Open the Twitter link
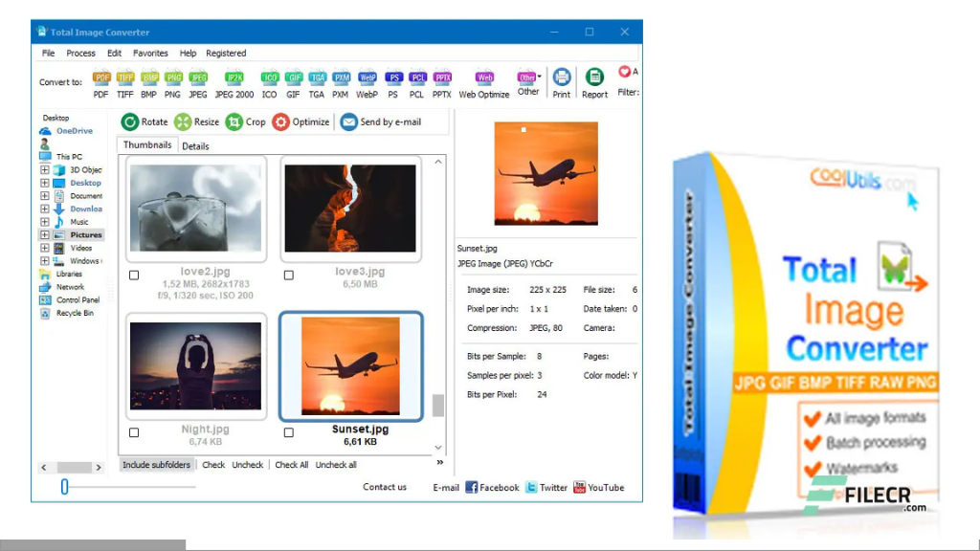980x551 pixels. point(546,487)
